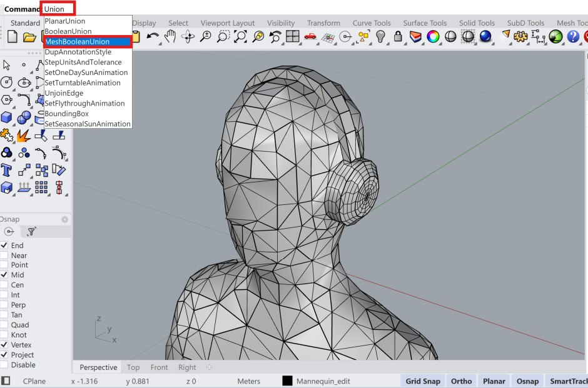Enable the Point osnap checkbox
Image resolution: width=588 pixels, height=388 pixels.
(x=4, y=265)
